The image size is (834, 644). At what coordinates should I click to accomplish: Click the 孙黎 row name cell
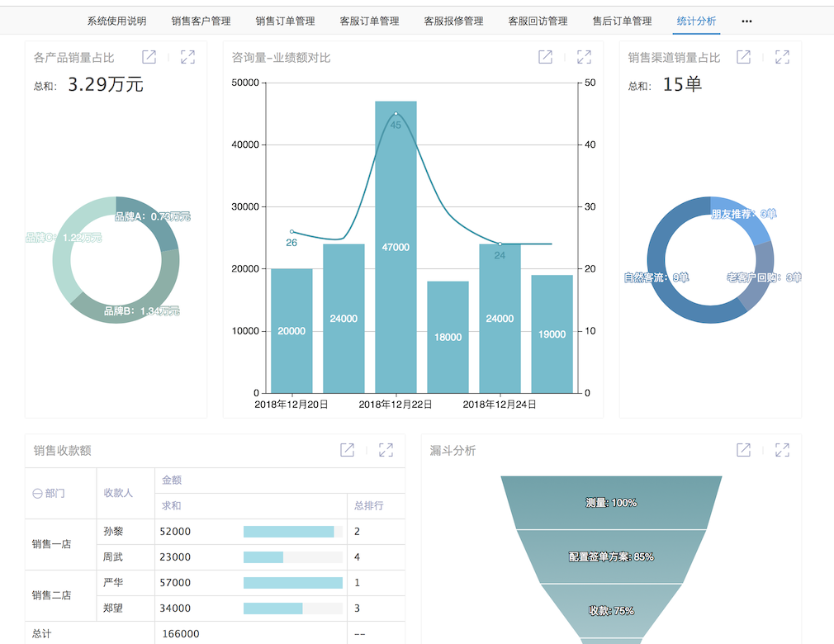[x=126, y=531]
